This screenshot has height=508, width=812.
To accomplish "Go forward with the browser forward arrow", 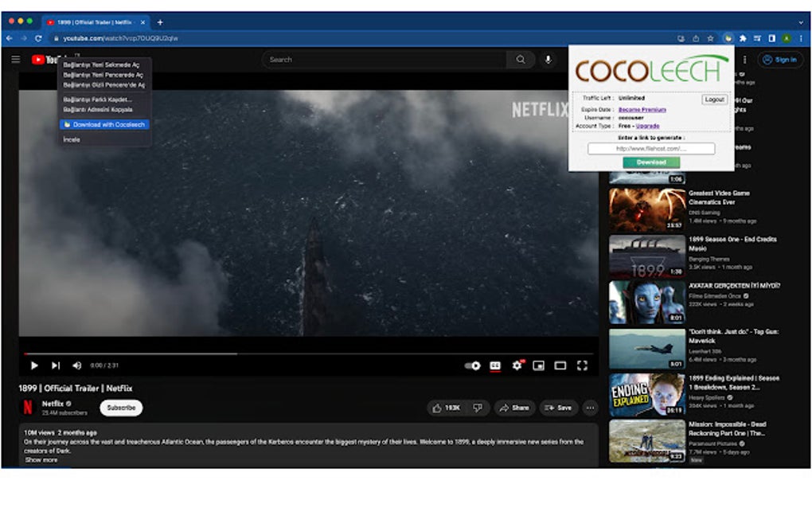I will [24, 38].
